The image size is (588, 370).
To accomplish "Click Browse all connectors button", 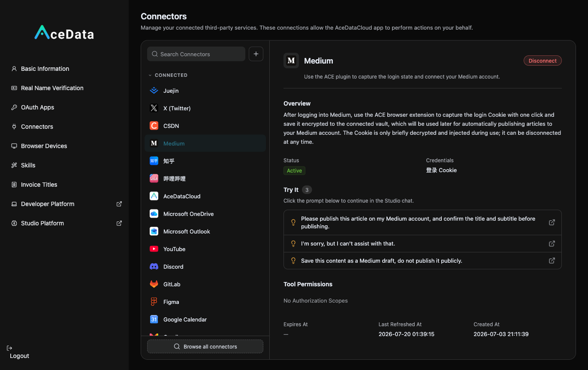I will pyautogui.click(x=205, y=346).
